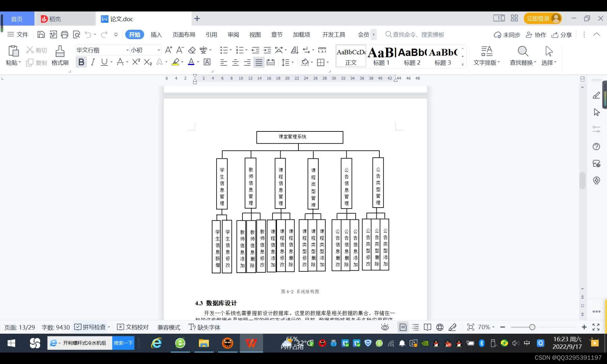Align text right
The height and width of the screenshot is (364, 607).
tap(247, 62)
